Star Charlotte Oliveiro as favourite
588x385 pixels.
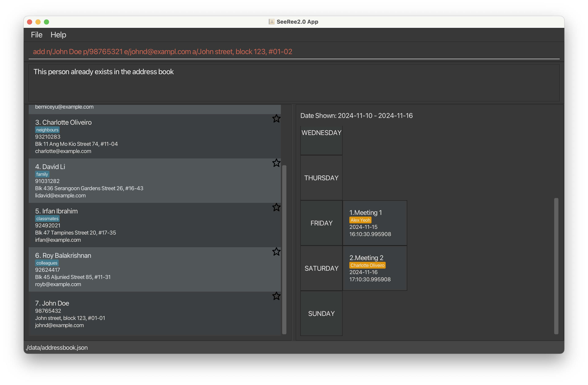(x=276, y=119)
